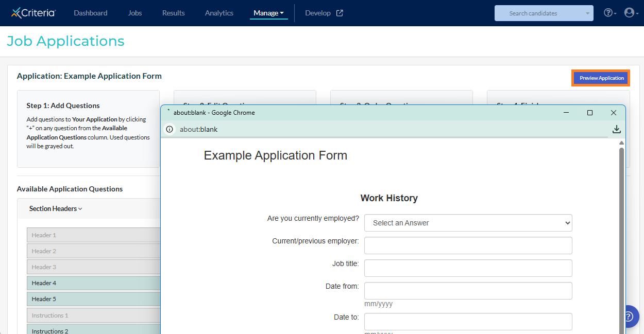Open the Search candidates dropdown
644x334 pixels.
point(544,13)
